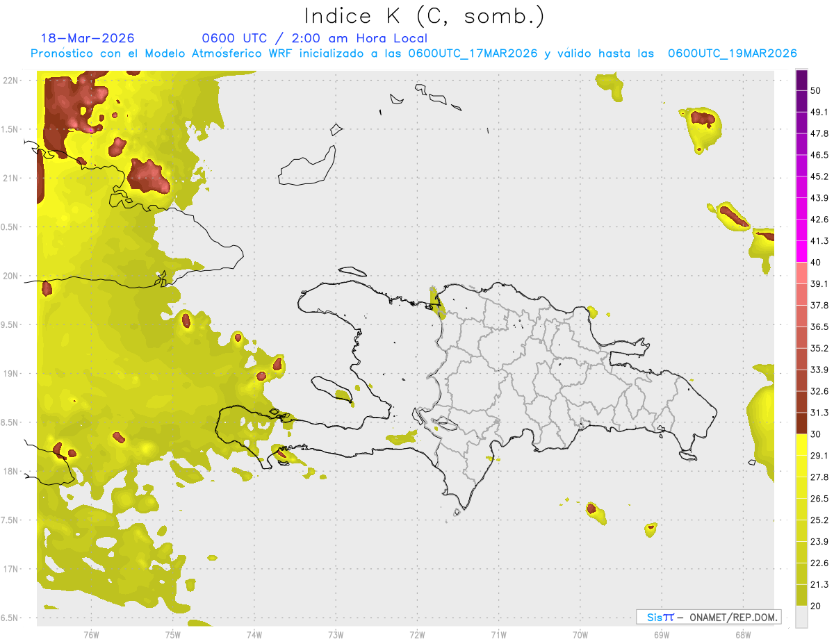
Task: Click the 73W longitude axis label
Action: pos(336,634)
